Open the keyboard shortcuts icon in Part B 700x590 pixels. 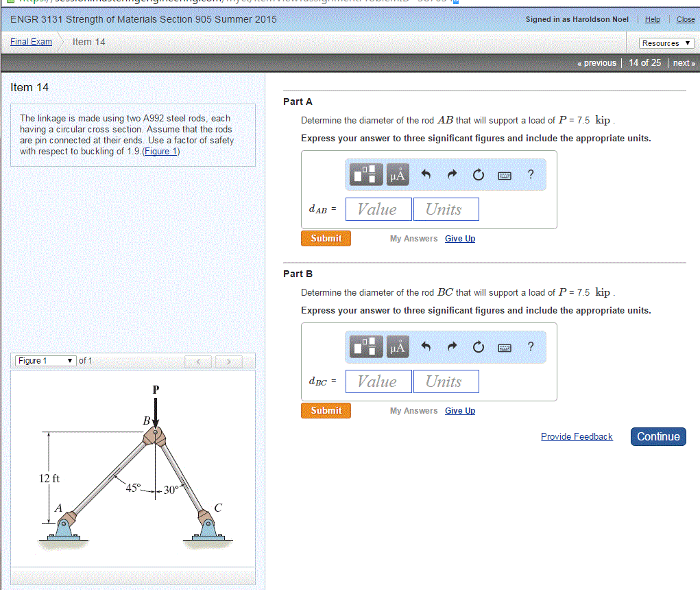click(504, 347)
